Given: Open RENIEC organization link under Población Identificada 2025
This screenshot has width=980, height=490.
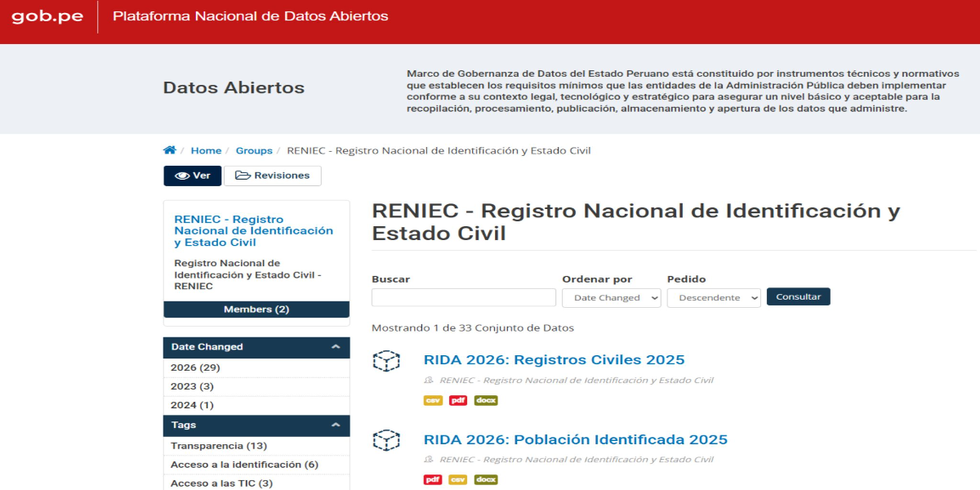Looking at the screenshot, I should point(577,460).
